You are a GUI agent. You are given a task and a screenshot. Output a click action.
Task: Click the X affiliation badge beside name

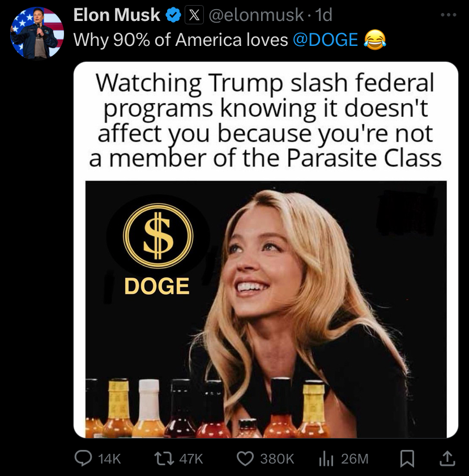(x=194, y=15)
